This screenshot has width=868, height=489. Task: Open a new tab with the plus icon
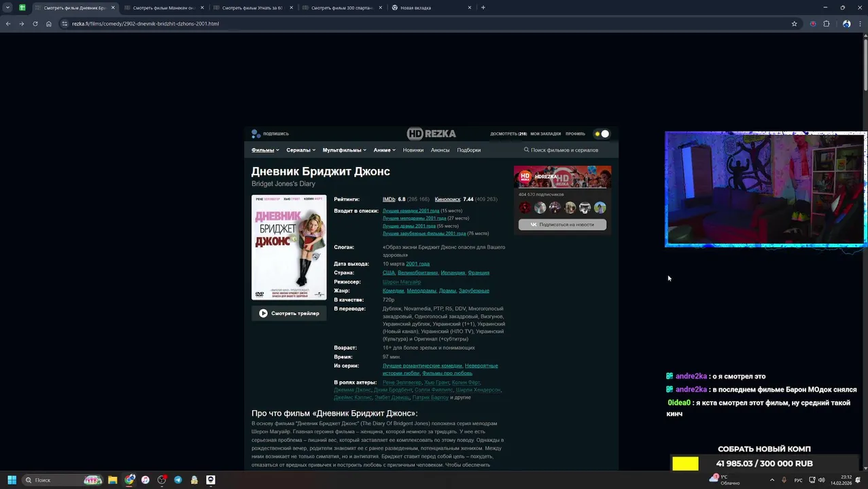483,7
